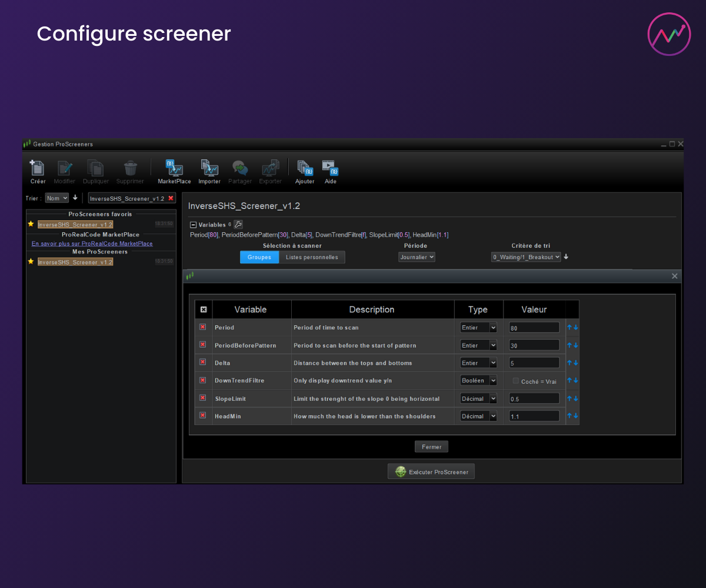Click the Fermer button
This screenshot has height=588, width=706.
431,447
